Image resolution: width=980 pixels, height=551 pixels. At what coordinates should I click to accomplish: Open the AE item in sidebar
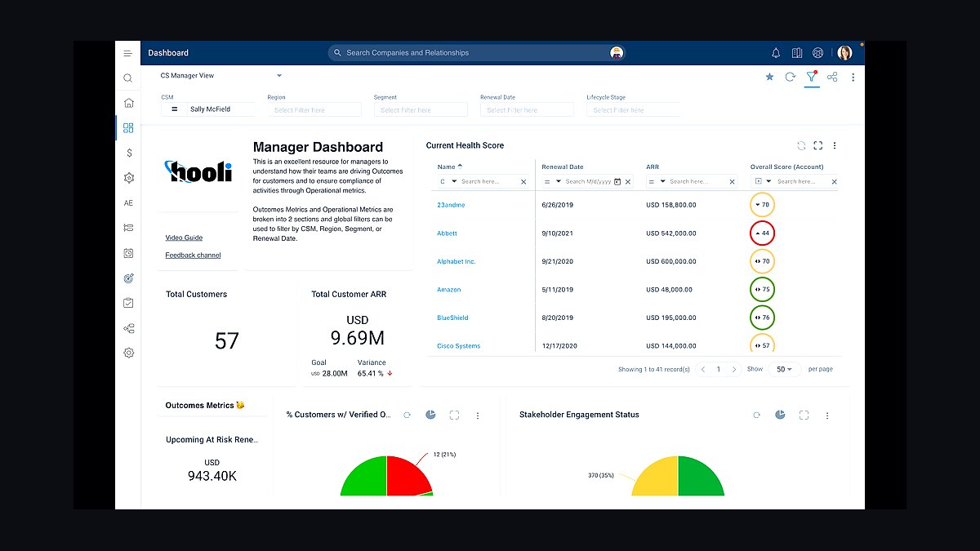point(128,203)
